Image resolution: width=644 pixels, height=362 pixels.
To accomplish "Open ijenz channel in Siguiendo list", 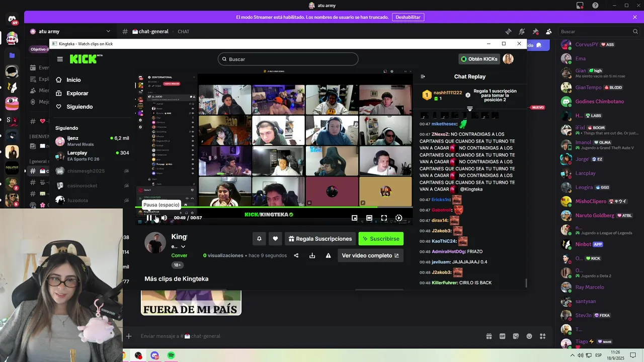I will pos(92,141).
